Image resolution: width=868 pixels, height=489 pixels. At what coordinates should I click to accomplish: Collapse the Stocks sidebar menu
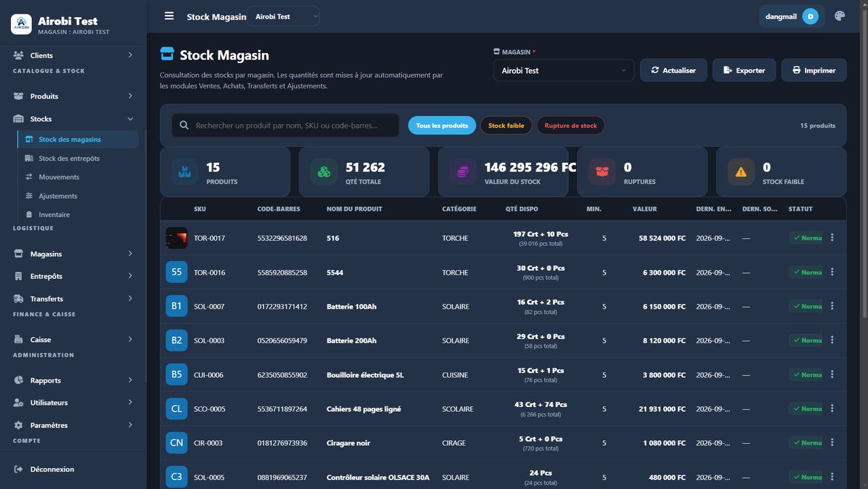click(73, 119)
